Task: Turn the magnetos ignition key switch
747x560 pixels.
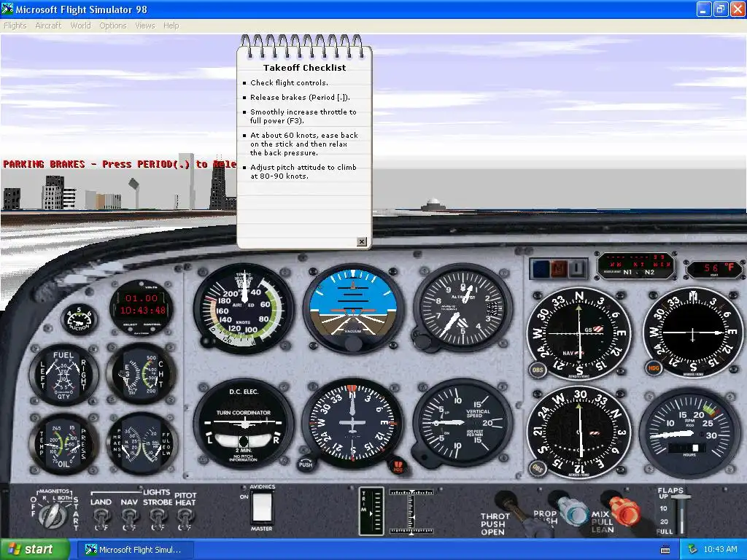Action: (53, 514)
